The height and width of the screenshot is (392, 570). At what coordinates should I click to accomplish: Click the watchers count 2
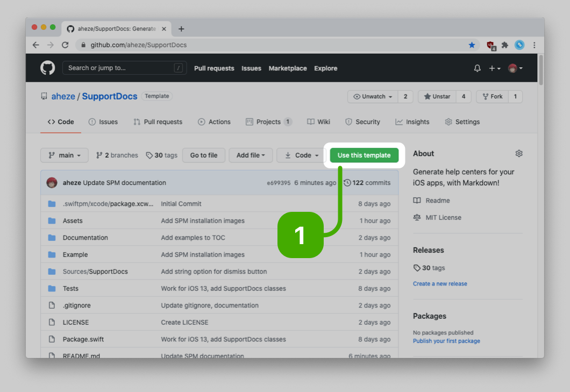pyautogui.click(x=405, y=96)
